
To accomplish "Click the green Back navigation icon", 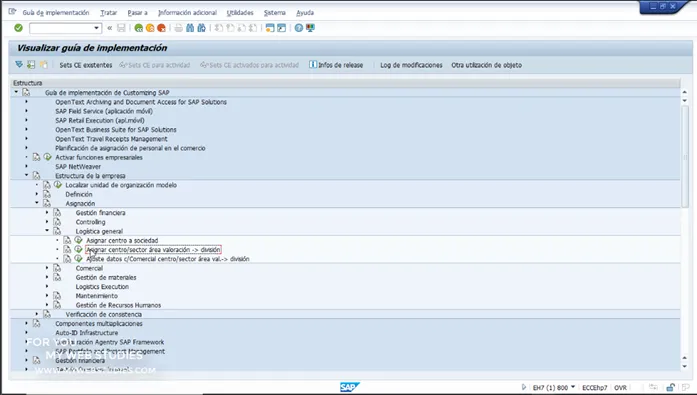I will click(139, 28).
